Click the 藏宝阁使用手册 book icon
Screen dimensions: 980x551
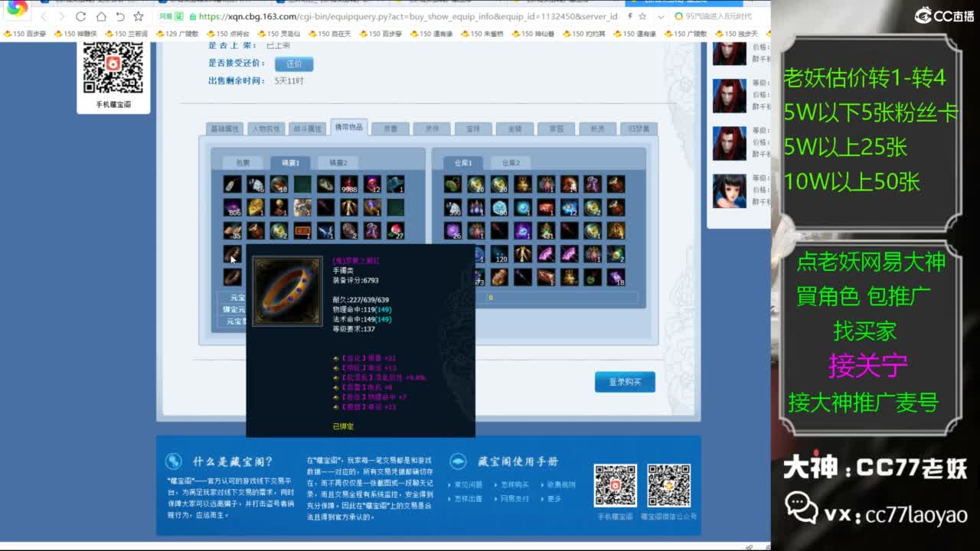coord(458,461)
